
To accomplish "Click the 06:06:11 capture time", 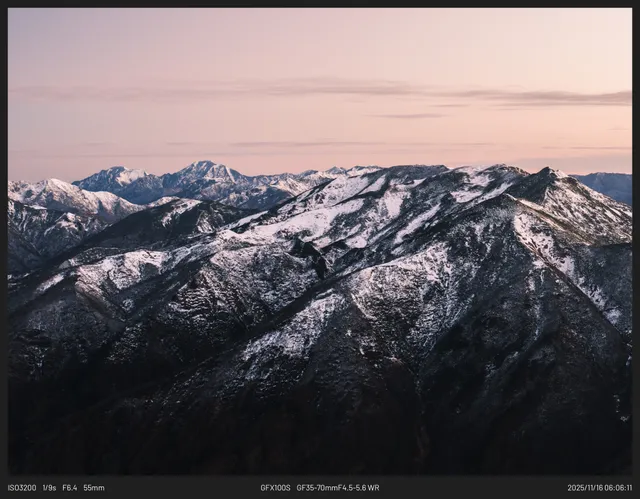I will coord(618,488).
